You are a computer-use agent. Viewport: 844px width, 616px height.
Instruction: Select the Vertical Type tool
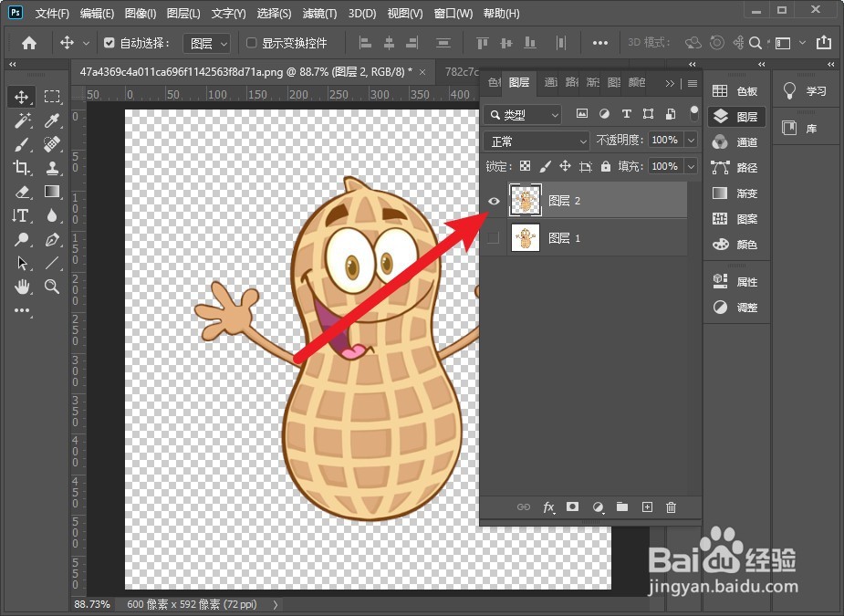click(22, 215)
